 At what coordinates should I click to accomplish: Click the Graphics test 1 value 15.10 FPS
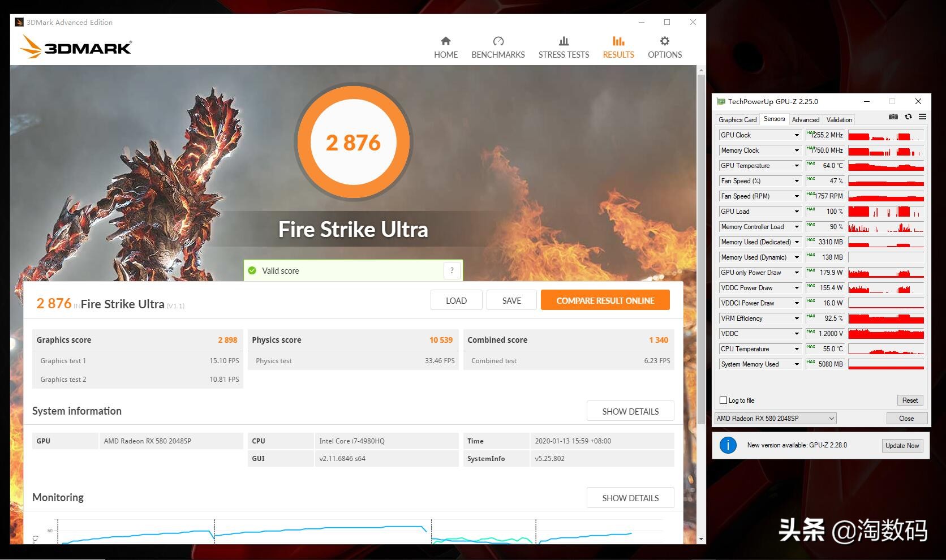point(224,361)
